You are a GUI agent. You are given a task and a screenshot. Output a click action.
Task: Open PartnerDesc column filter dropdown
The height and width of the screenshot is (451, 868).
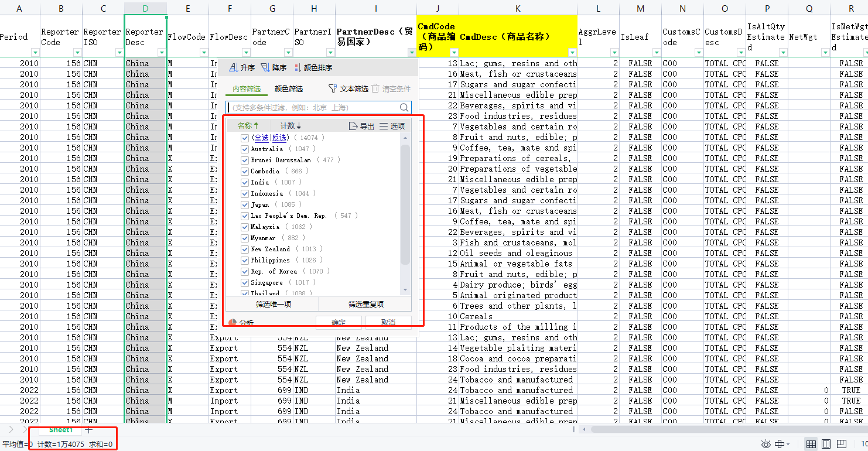(412, 52)
